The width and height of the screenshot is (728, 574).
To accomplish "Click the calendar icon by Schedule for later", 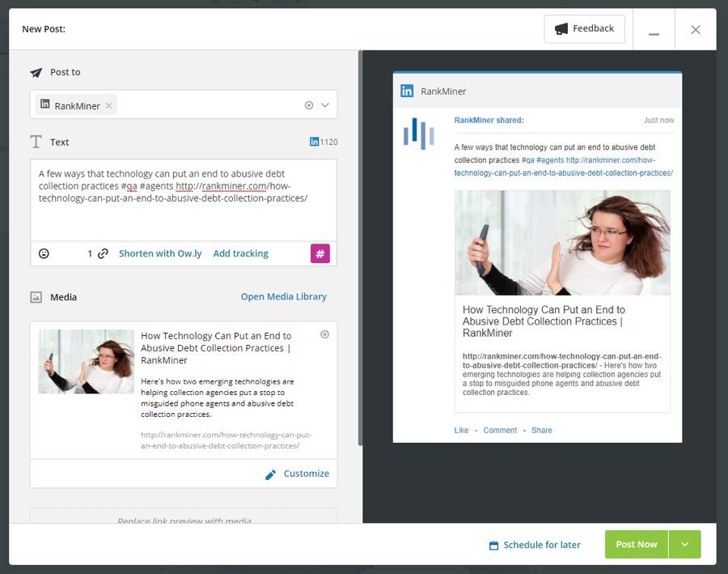I will point(494,545).
